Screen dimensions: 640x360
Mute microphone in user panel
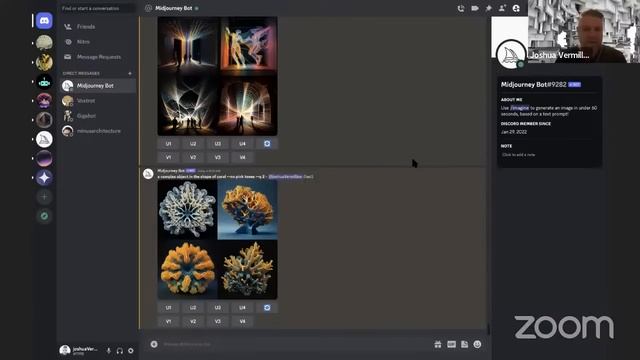[109, 350]
